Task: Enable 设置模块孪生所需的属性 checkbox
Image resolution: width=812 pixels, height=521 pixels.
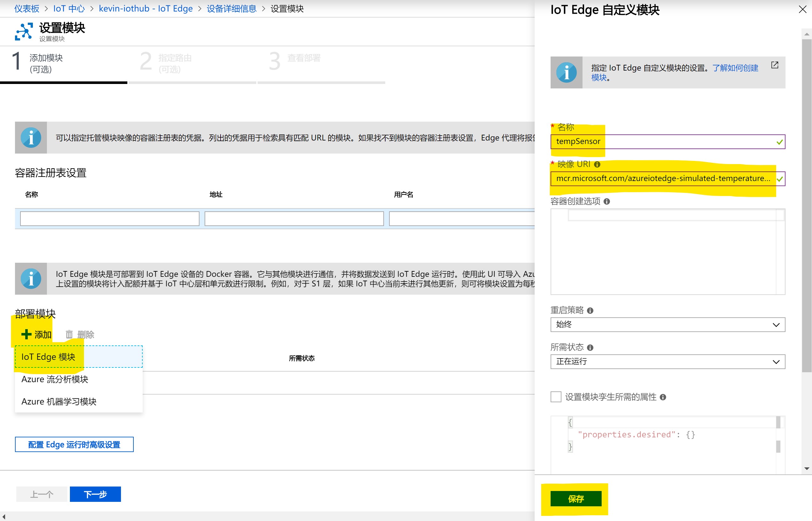Action: pos(556,397)
